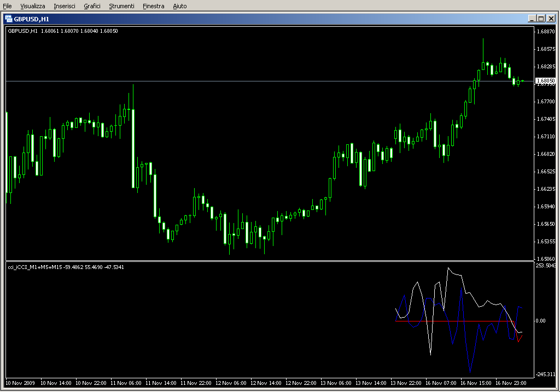This screenshot has height=392, width=560.
Task: Click the 10 Nov 2009 date label
Action: coord(22,383)
